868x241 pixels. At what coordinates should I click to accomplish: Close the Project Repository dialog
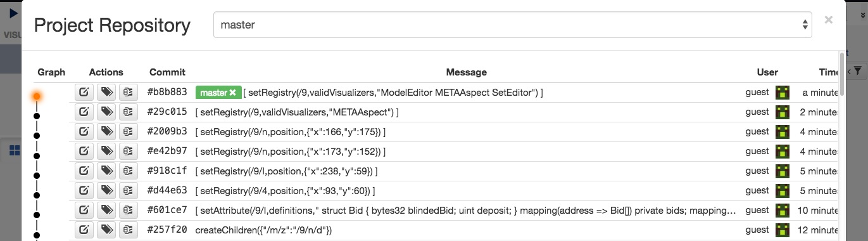click(828, 20)
